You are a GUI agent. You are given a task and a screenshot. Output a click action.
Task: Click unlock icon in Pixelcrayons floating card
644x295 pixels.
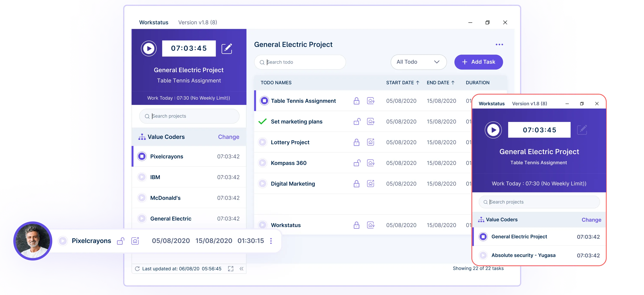click(x=120, y=241)
